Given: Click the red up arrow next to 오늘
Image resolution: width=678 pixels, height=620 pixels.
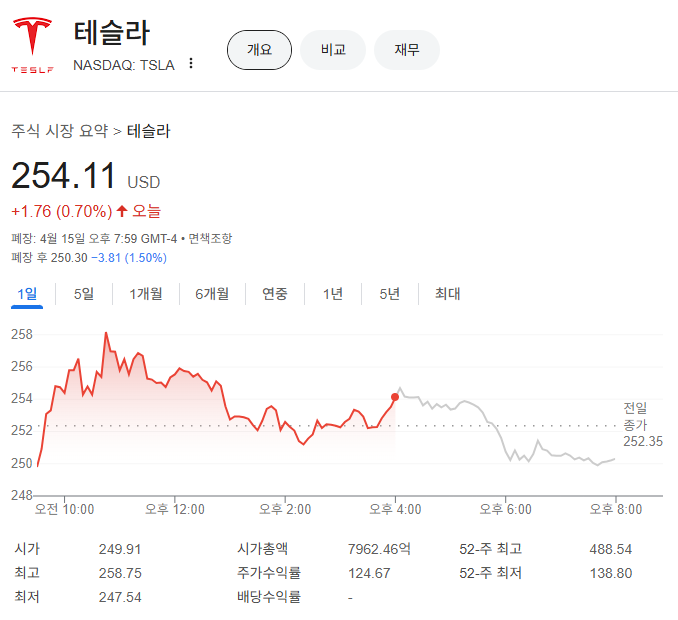Looking at the screenshot, I should click(122, 211).
